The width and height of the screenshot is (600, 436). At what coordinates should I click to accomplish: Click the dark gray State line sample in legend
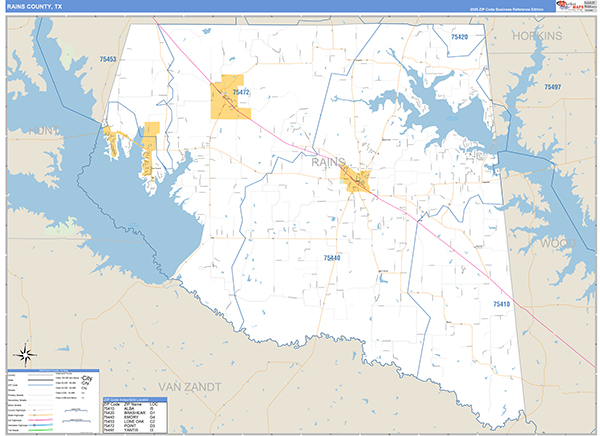point(41,380)
